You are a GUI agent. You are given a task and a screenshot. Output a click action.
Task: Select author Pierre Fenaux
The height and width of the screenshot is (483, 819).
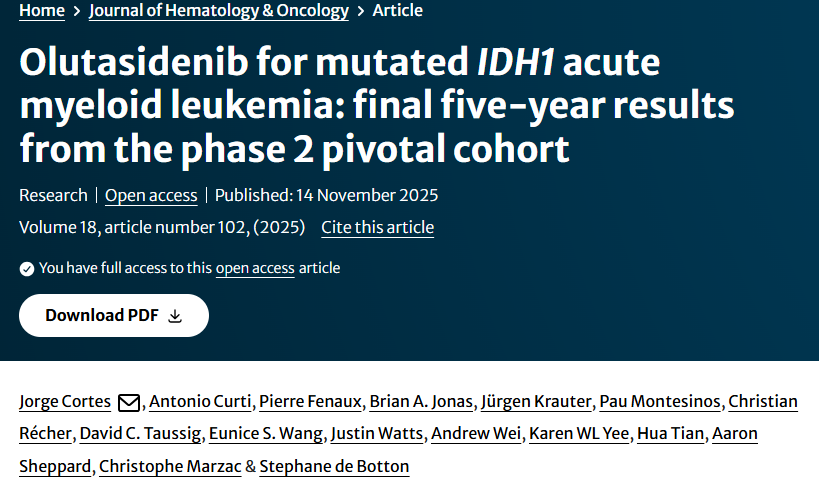[309, 402]
